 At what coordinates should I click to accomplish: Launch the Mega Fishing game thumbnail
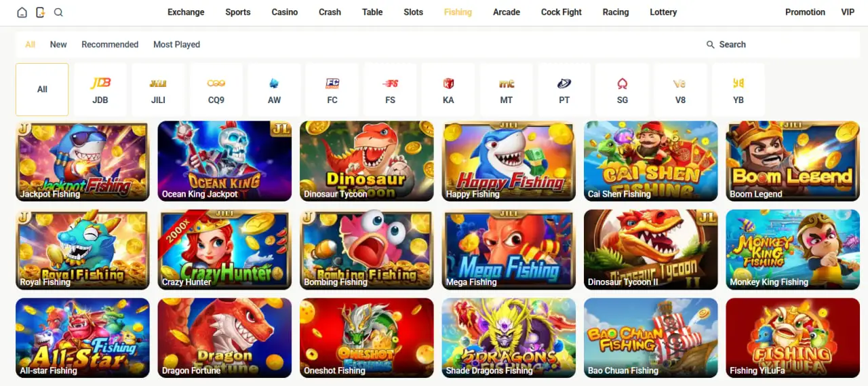tap(509, 250)
